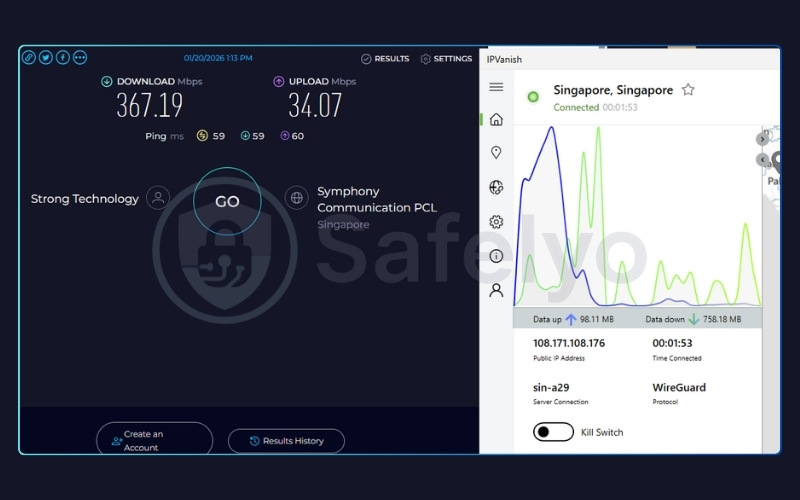The width and height of the screenshot is (800, 500).
Task: Click the test date 01/20/2026 1:13 PM
Action: [x=218, y=58]
